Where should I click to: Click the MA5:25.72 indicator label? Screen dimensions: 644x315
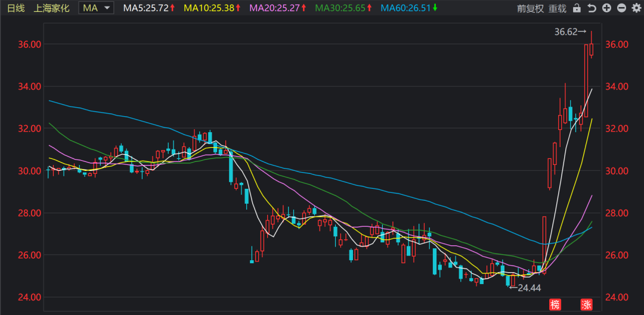(x=149, y=8)
